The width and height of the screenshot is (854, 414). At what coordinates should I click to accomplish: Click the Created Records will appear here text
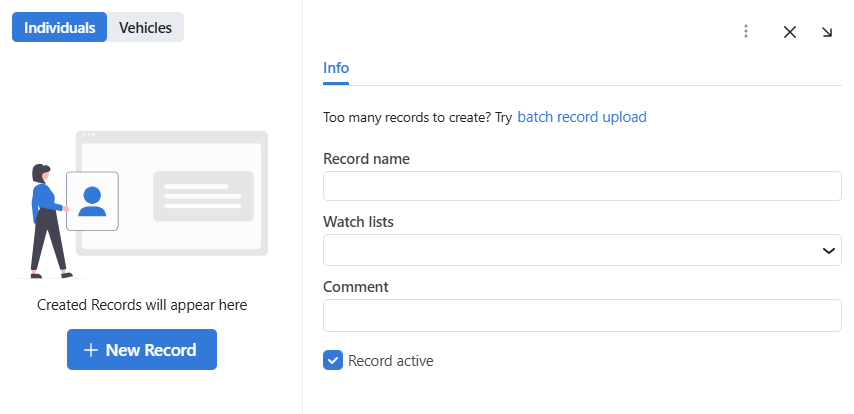pyautogui.click(x=142, y=305)
